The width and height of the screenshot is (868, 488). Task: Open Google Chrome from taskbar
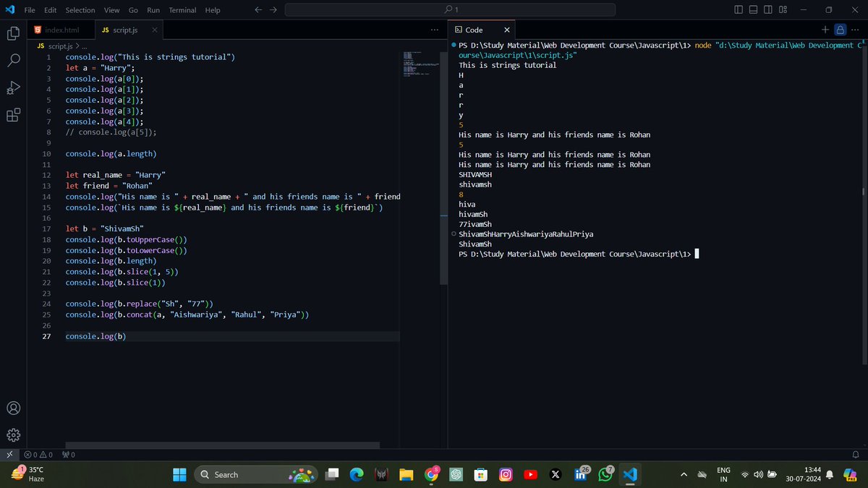(431, 474)
